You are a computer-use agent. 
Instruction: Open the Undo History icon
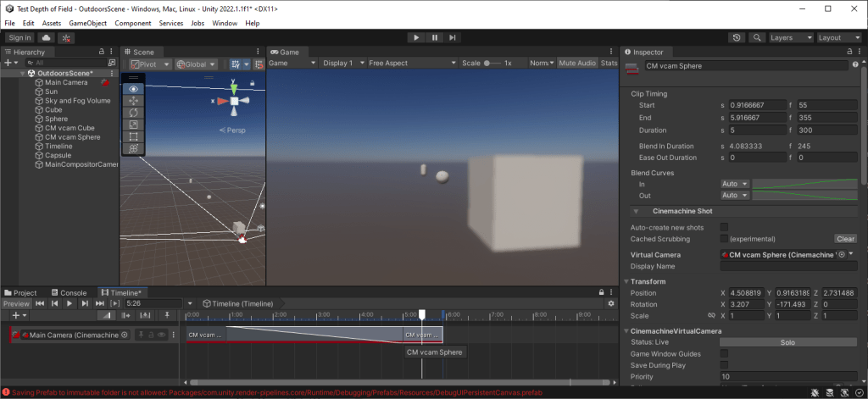pos(737,38)
